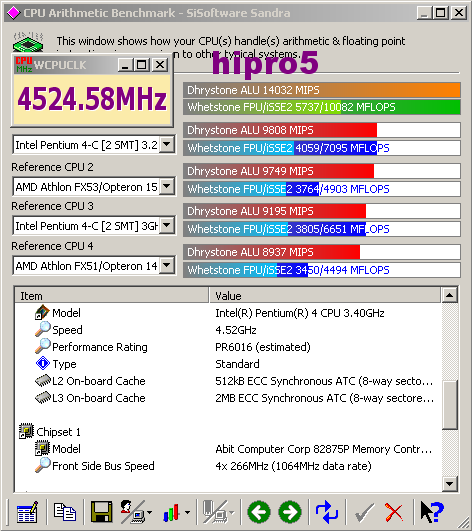
Task: Click the green back arrow button
Action: [x=259, y=512]
